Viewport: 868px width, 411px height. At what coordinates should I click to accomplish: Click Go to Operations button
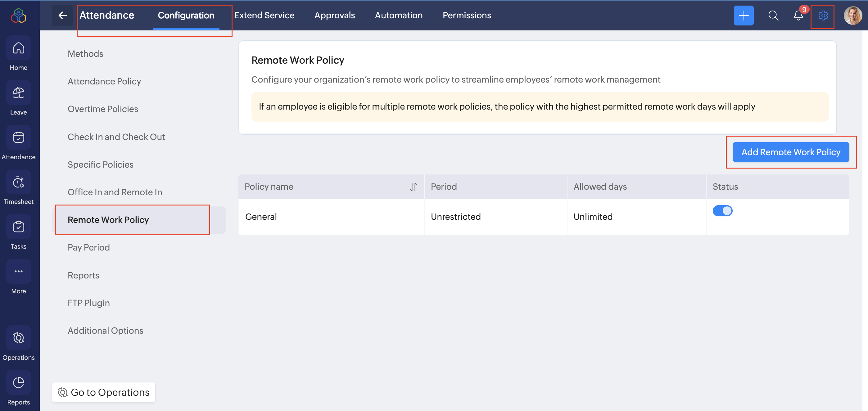104,392
